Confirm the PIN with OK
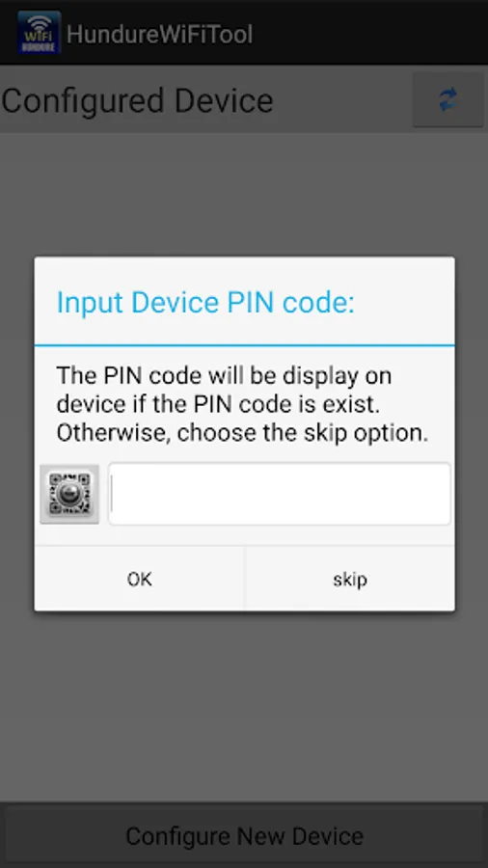Viewport: 488px width, 868px height. 139,579
